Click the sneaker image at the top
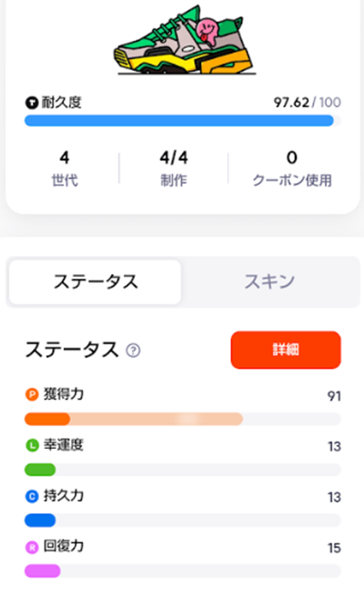The width and height of the screenshot is (364, 599). click(186, 40)
